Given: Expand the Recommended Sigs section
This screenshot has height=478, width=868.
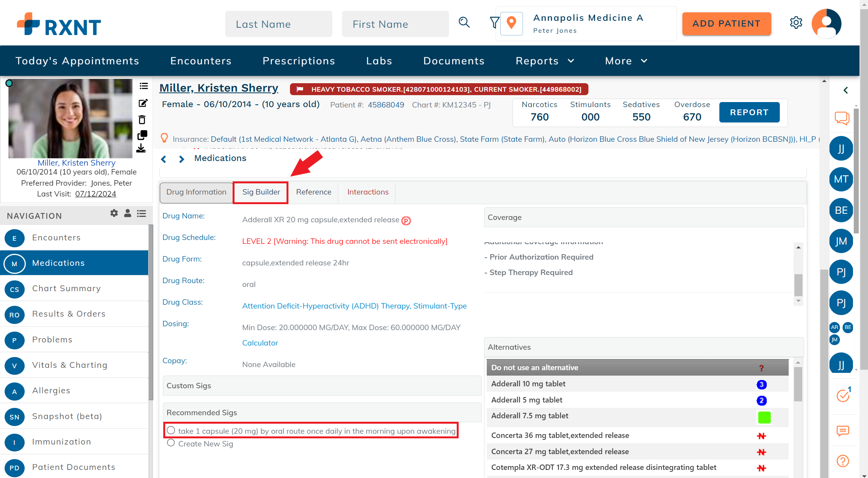Looking at the screenshot, I should 322,413.
